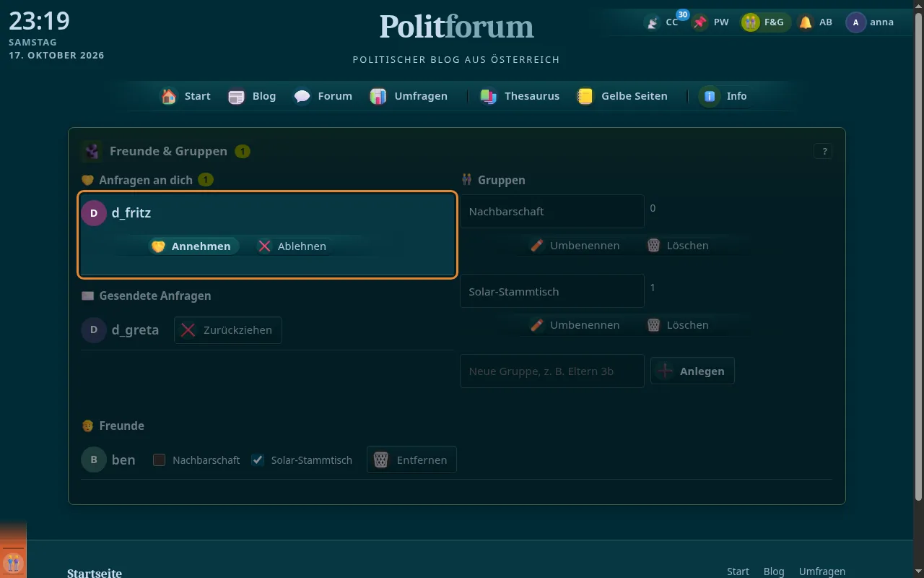Withdraw request to d_greta via Zurückziehen
This screenshot has width=924, height=578.
[x=228, y=330]
